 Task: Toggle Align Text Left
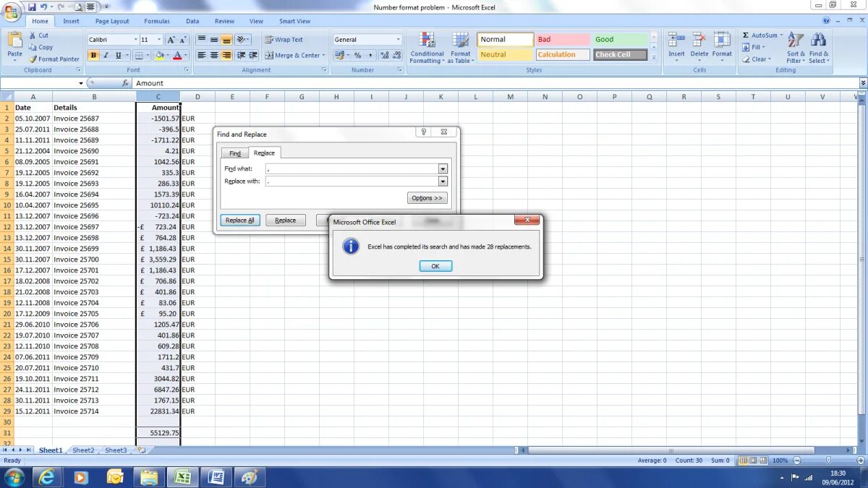click(202, 55)
